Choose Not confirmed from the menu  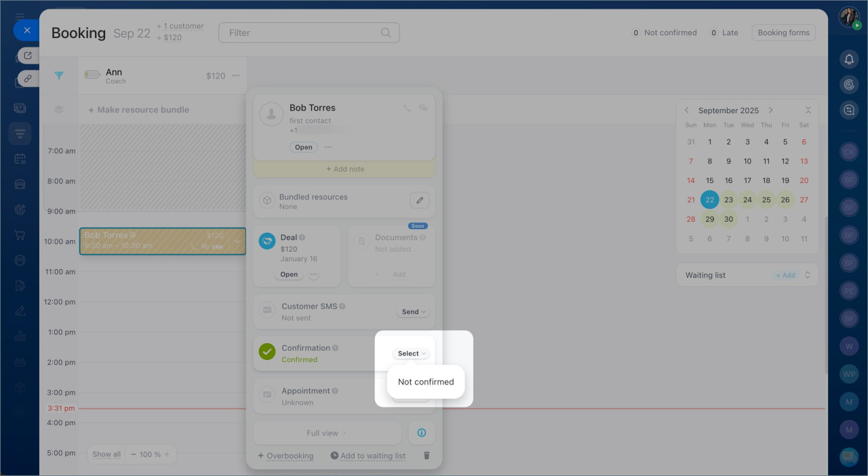(425, 382)
